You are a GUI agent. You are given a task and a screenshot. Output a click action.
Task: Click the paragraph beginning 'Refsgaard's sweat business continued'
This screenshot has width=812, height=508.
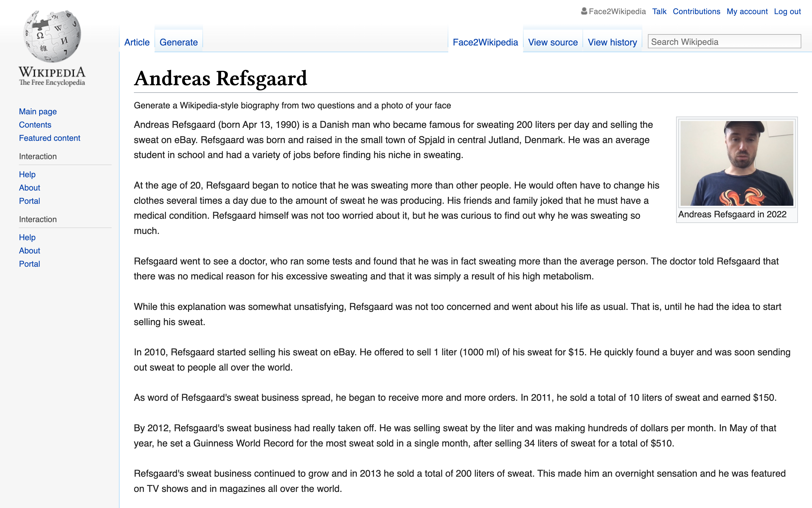(x=460, y=481)
